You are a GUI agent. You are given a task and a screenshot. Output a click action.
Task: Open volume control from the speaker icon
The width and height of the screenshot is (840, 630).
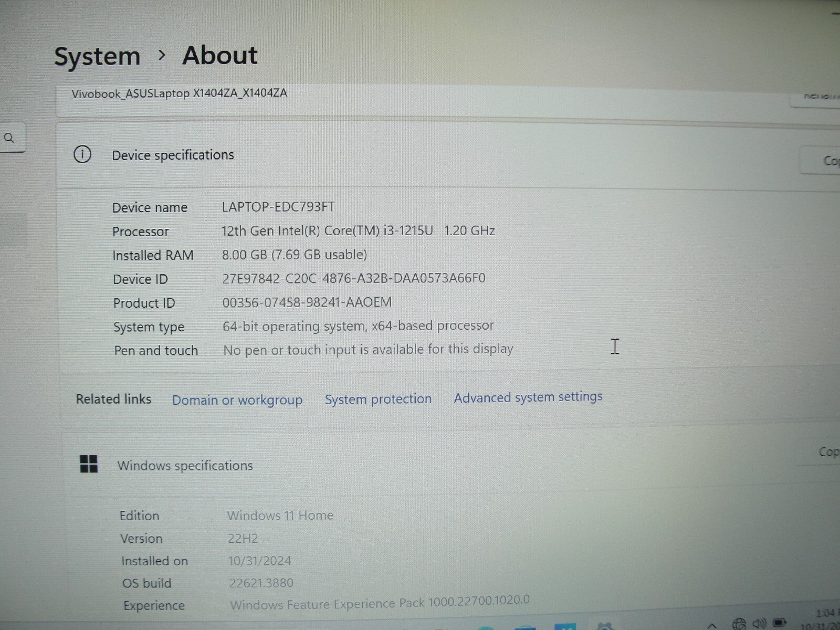pos(759,624)
